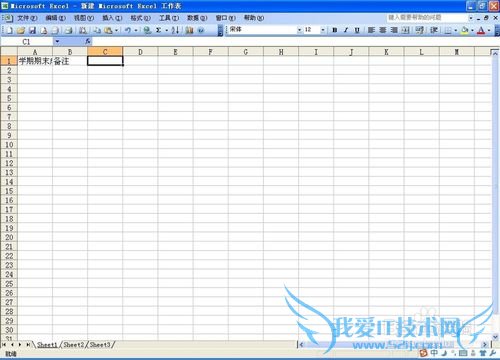Open the 工具 (Tools) menu

click(169, 18)
